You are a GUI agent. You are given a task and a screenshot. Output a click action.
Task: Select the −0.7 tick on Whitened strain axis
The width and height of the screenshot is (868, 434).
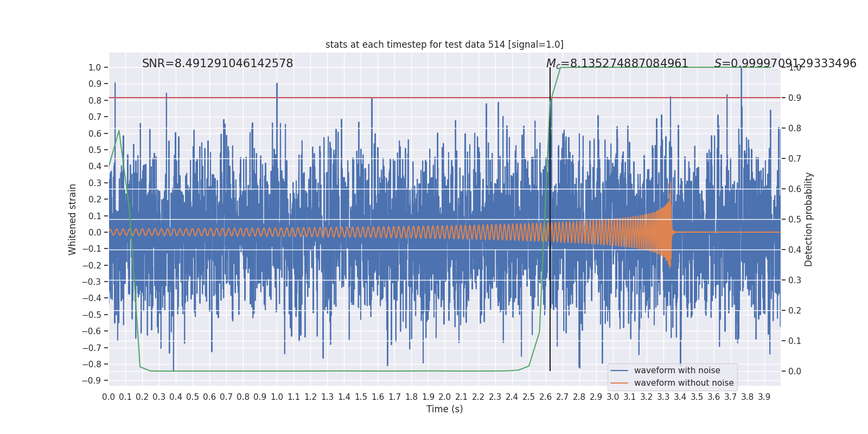[92, 348]
